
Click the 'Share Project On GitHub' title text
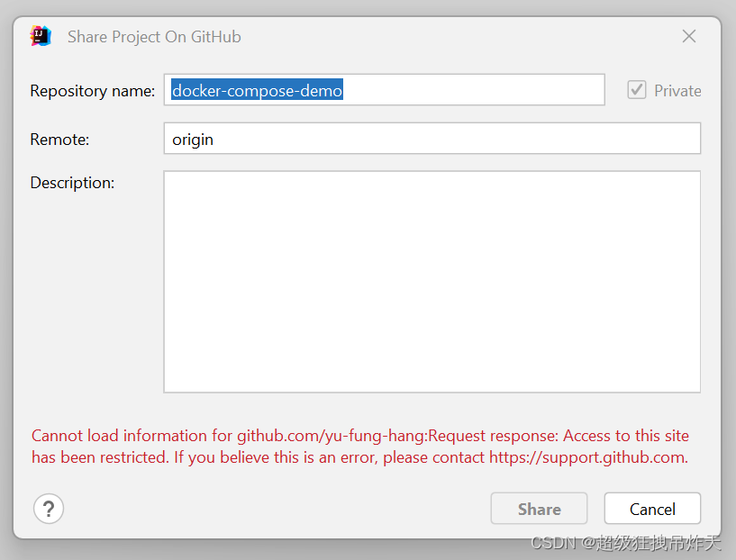click(154, 37)
